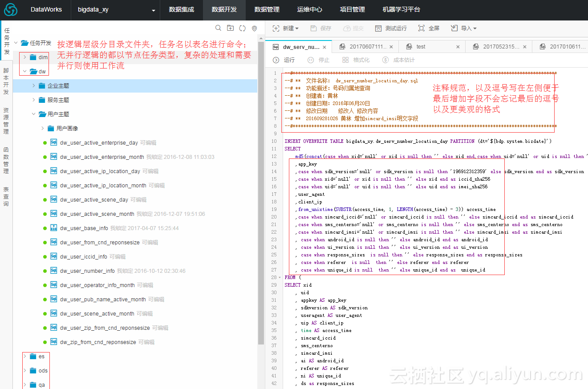This screenshot has width=588, height=389.
Task: Expand the ods folder
Action: click(25, 370)
